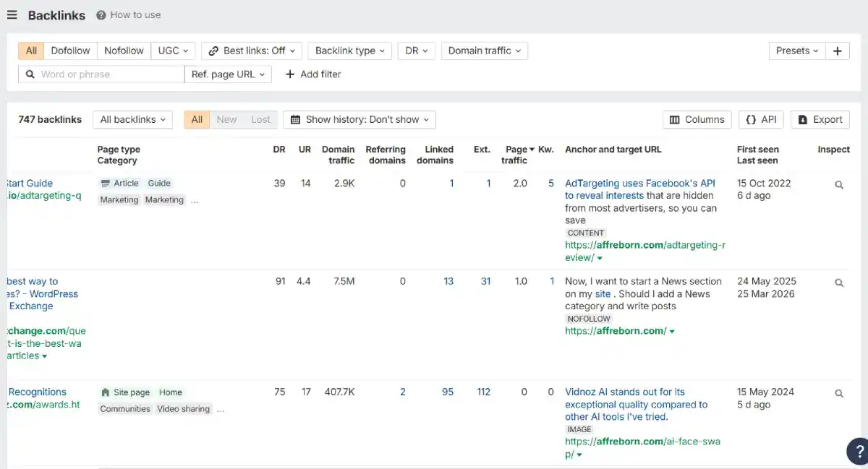Open the UGC dropdown filter

pos(173,51)
